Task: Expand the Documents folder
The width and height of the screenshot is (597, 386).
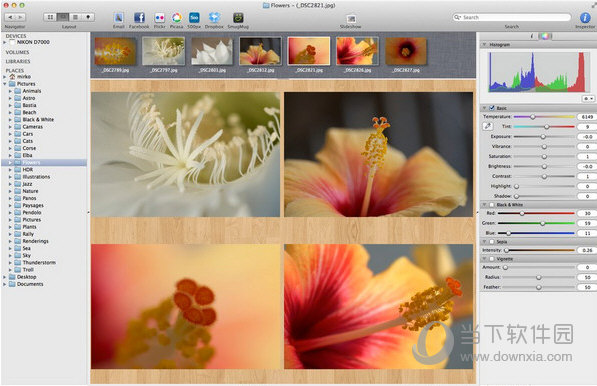Action: (5, 284)
